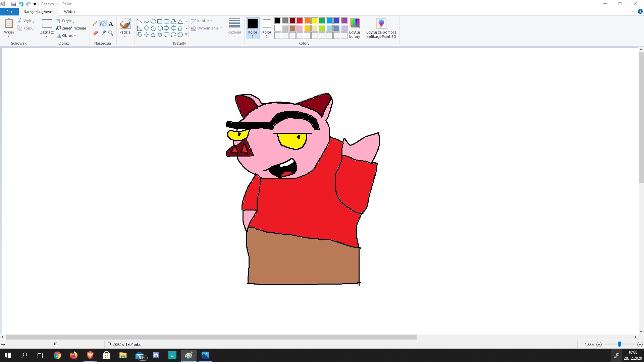
Task: Expand the Wklej paste dropdown arrow
Action: [x=9, y=36]
